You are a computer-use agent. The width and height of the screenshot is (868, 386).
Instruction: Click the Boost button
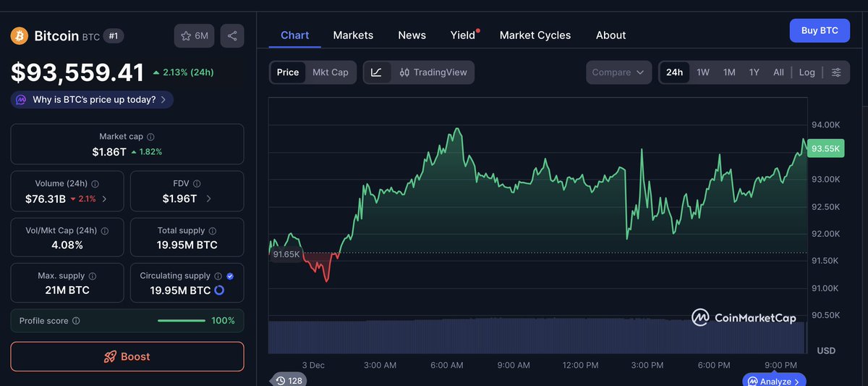tap(127, 356)
